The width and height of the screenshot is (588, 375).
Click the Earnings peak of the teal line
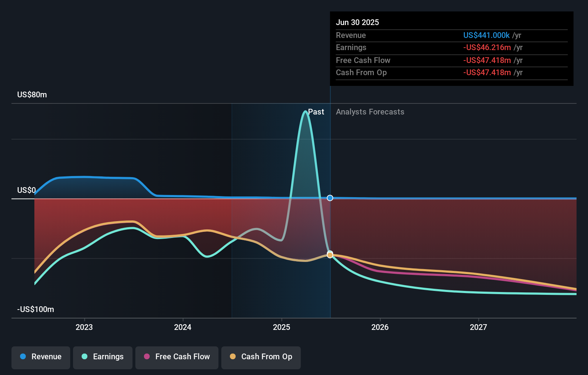click(305, 111)
